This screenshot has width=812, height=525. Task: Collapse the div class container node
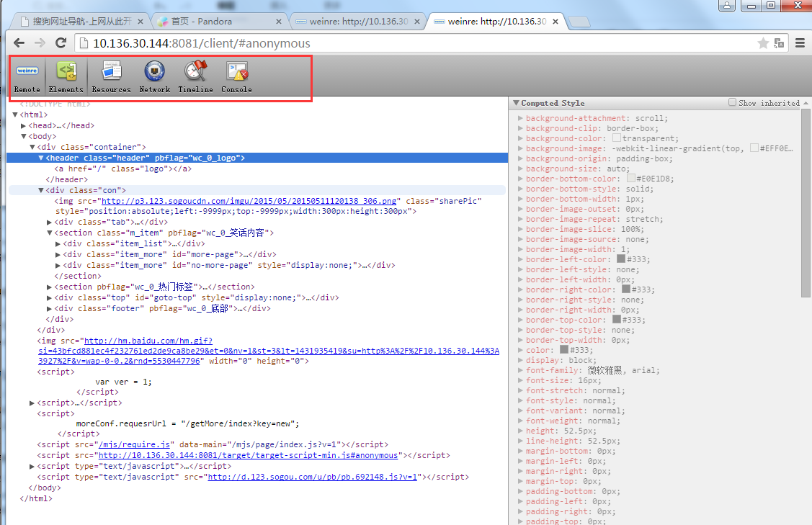pyautogui.click(x=32, y=148)
